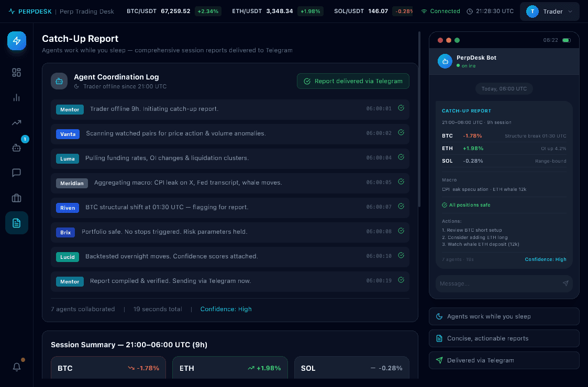This screenshot has width=588, height=387.
Task: Expand the 'Agents work while you sleep' row
Action: pyautogui.click(x=504, y=316)
